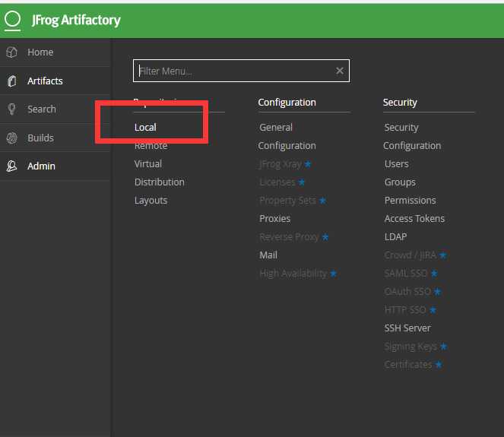
Task: Open Local repositories
Action: coord(145,128)
